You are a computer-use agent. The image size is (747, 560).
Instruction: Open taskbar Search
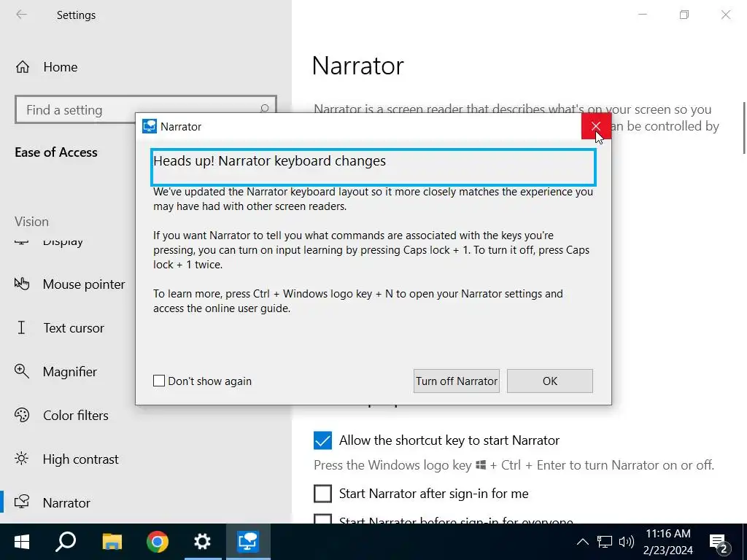click(66, 542)
